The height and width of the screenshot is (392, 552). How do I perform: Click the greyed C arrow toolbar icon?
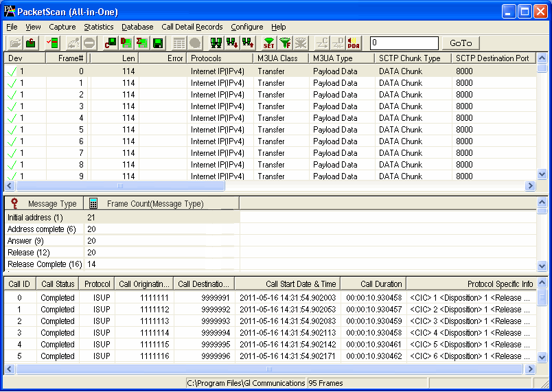click(322, 43)
